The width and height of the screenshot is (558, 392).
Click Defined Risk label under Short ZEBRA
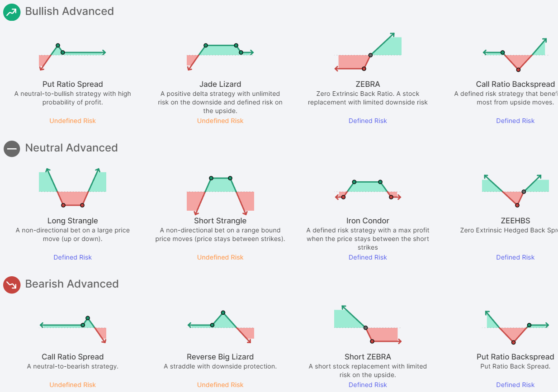368,385
